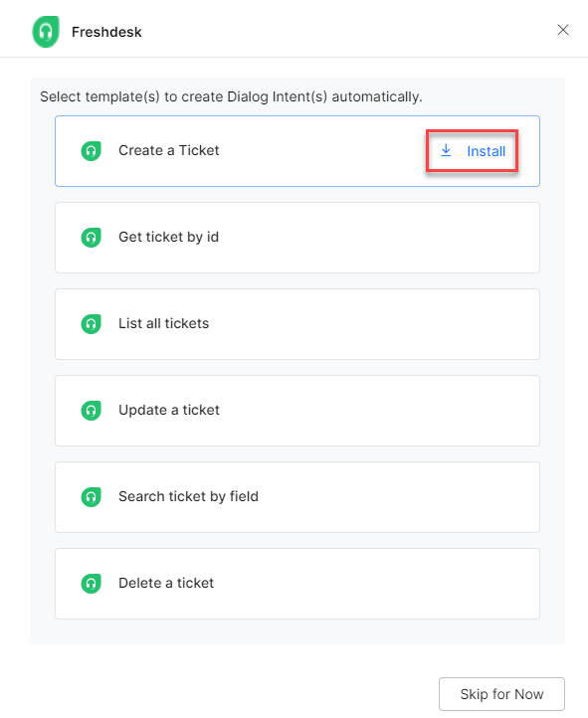Click the icon next to Get ticket by id
Image resolution: width=588 pixels, height=718 pixels.
92,238
